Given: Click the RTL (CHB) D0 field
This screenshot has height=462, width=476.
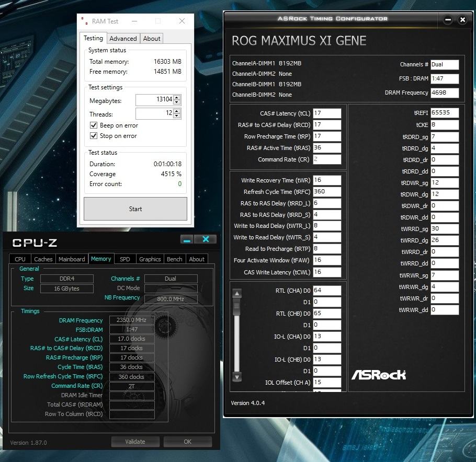Looking at the screenshot, I should click(x=327, y=314).
